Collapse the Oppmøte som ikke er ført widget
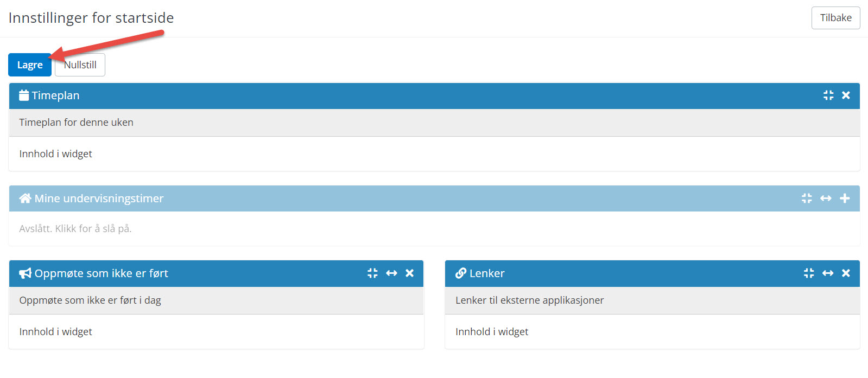868x378 pixels. (x=372, y=273)
